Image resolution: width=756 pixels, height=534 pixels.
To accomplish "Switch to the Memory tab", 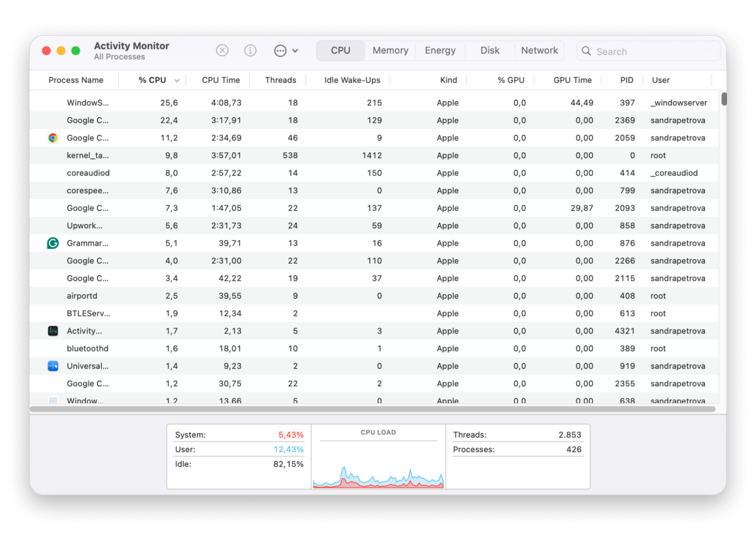I will click(390, 50).
